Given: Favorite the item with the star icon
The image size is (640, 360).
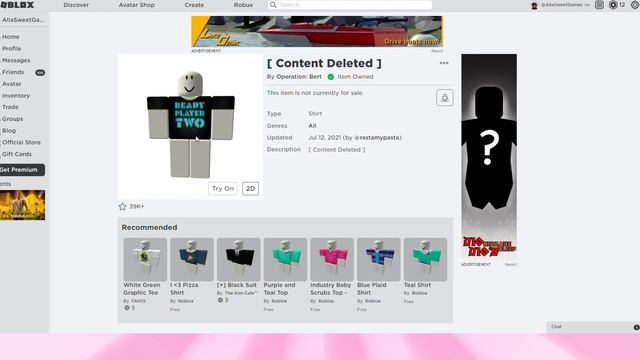Looking at the screenshot, I should point(122,207).
